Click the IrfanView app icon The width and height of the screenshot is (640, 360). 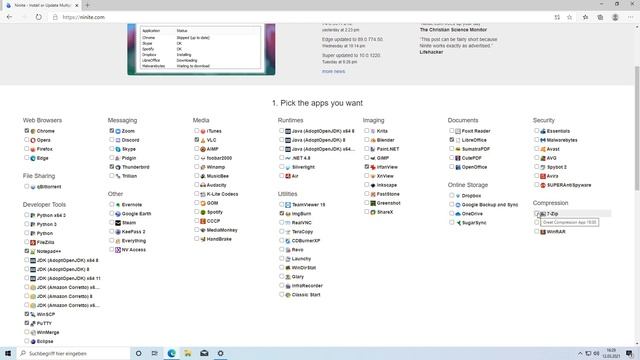tap(373, 167)
